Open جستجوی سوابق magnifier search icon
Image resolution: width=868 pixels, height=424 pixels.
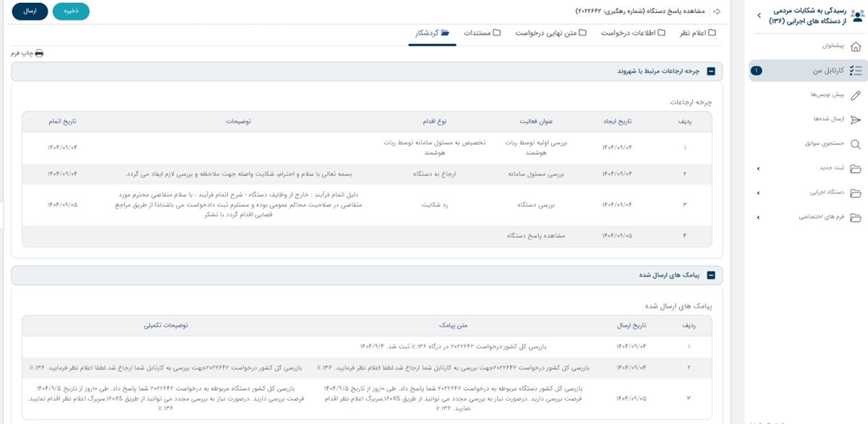(856, 144)
